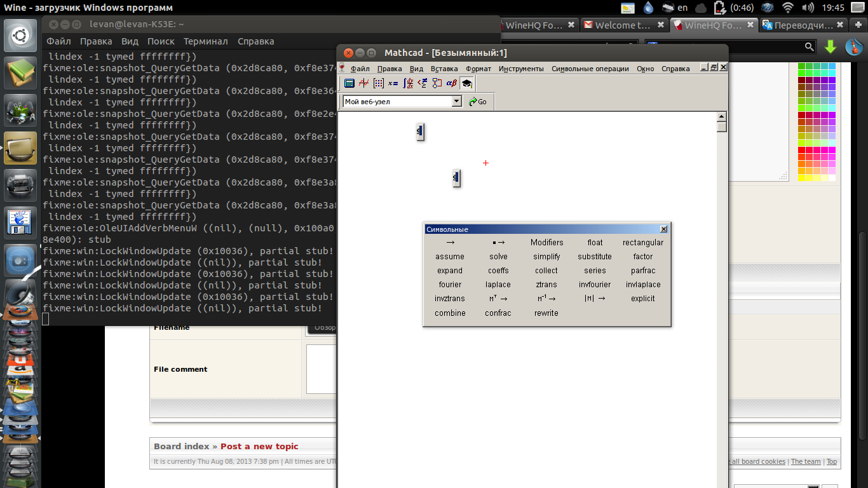Image resolution: width=868 pixels, height=488 pixels.
Task: Open the Вставка menu in Mathcad
Action: point(444,69)
